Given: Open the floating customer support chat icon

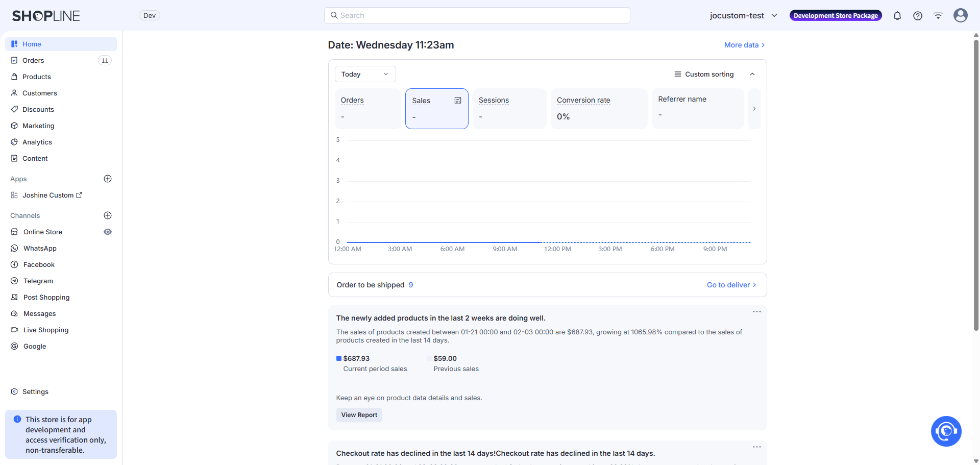Looking at the screenshot, I should [x=946, y=431].
